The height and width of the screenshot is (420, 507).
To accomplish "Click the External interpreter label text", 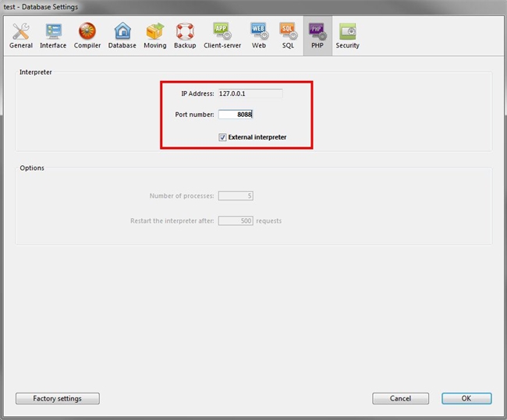I will 257,137.
